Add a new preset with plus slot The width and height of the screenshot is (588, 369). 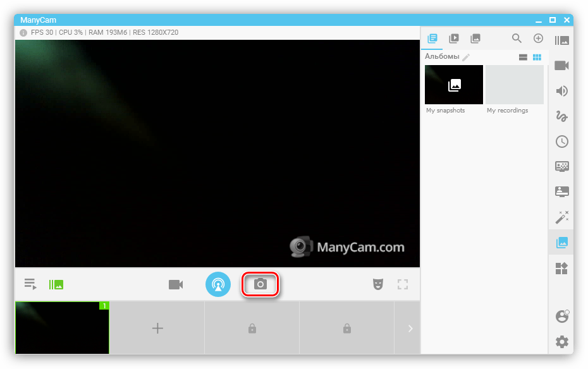click(x=157, y=328)
